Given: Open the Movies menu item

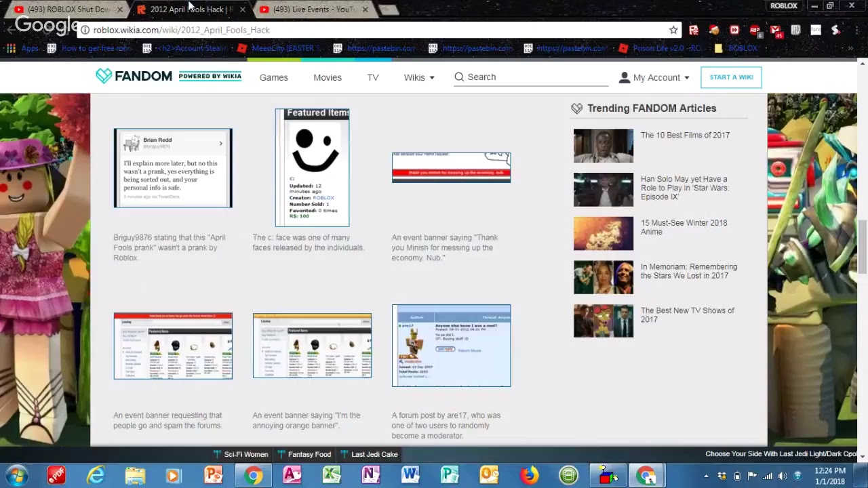Looking at the screenshot, I should click(x=328, y=77).
